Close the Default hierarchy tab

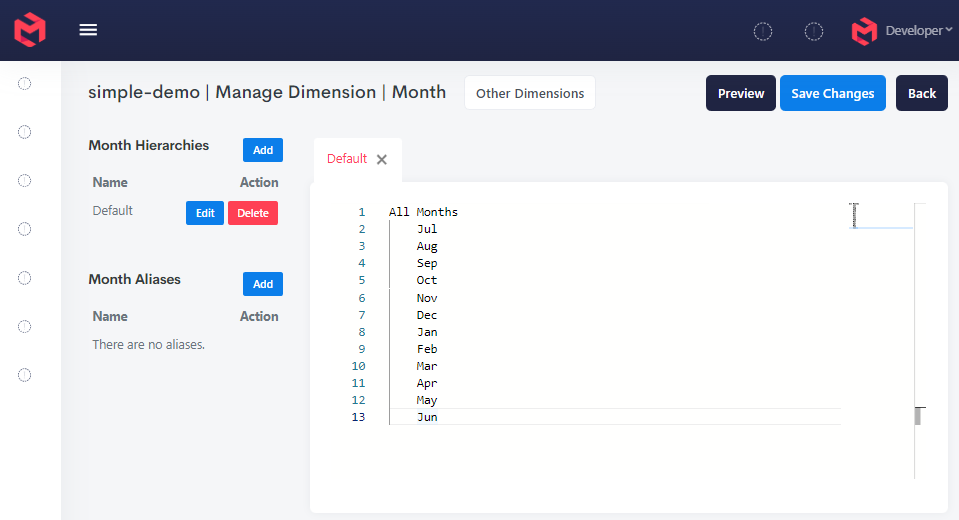pyautogui.click(x=382, y=160)
